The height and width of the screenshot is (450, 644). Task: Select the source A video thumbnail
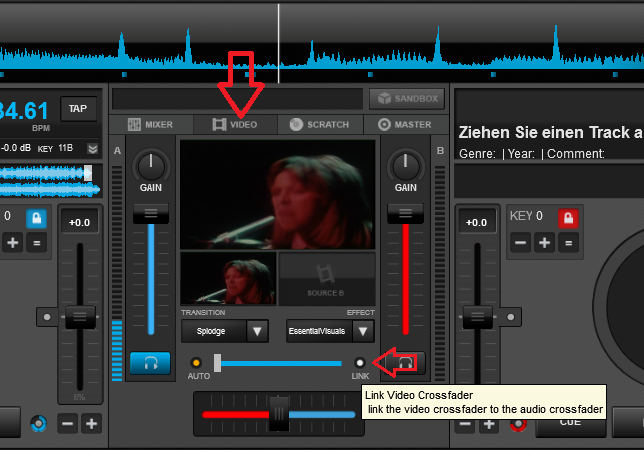tap(228, 279)
